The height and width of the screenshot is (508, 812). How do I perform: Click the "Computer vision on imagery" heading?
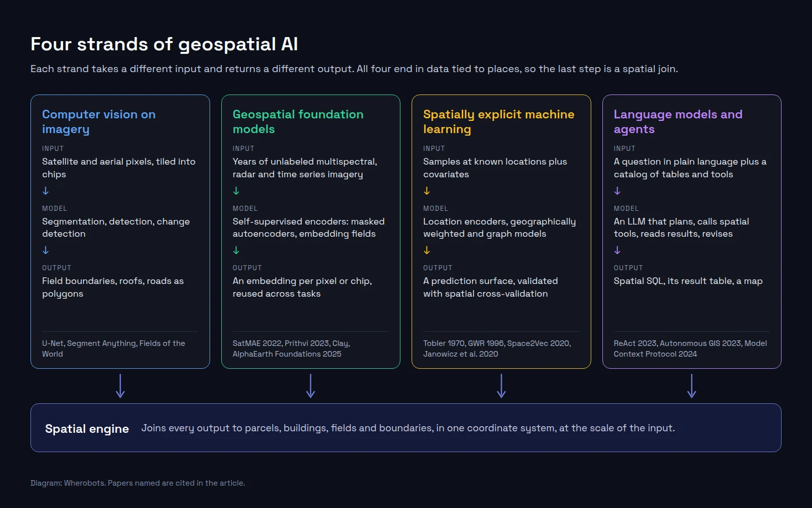point(99,121)
